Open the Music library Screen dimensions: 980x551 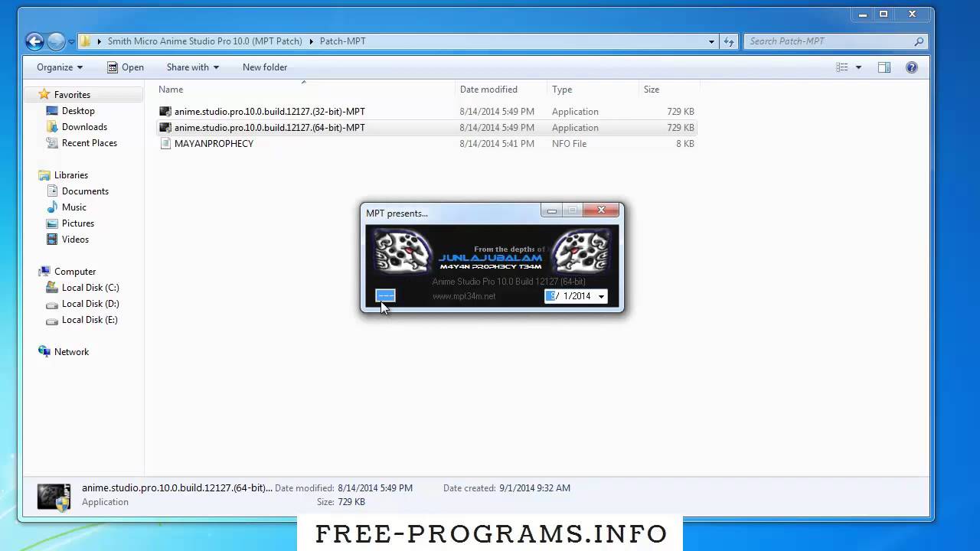(x=74, y=207)
